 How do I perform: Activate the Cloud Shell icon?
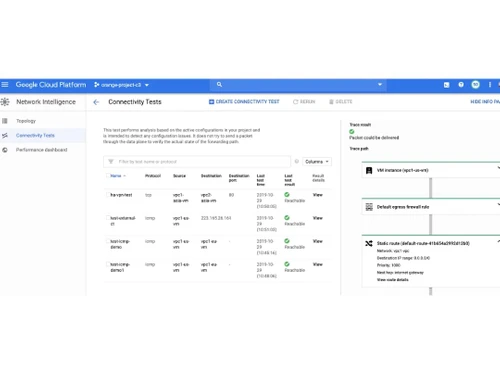(x=446, y=85)
